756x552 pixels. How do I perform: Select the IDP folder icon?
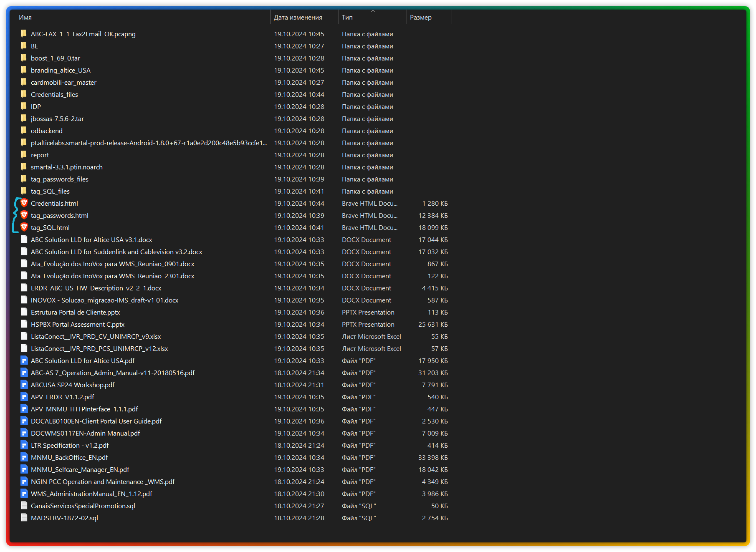point(24,106)
